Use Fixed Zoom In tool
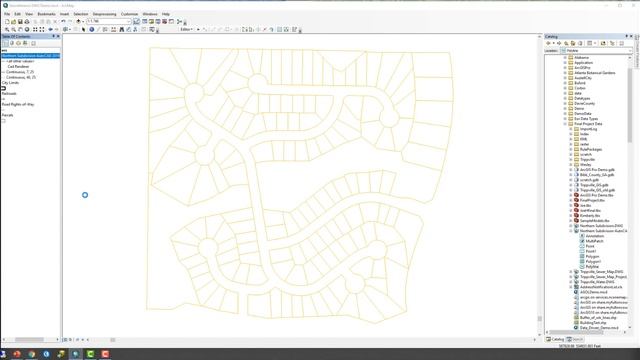The height and width of the screenshot is (360, 640). pos(35,30)
